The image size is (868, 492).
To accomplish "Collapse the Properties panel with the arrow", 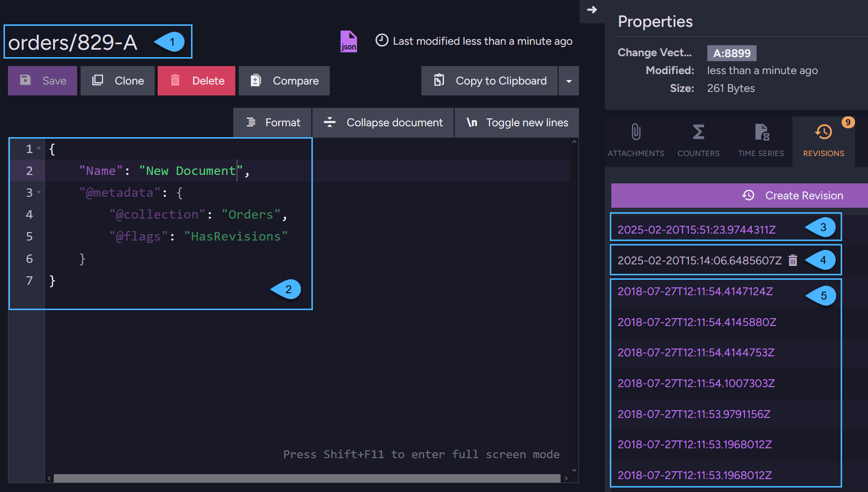I will click(592, 10).
